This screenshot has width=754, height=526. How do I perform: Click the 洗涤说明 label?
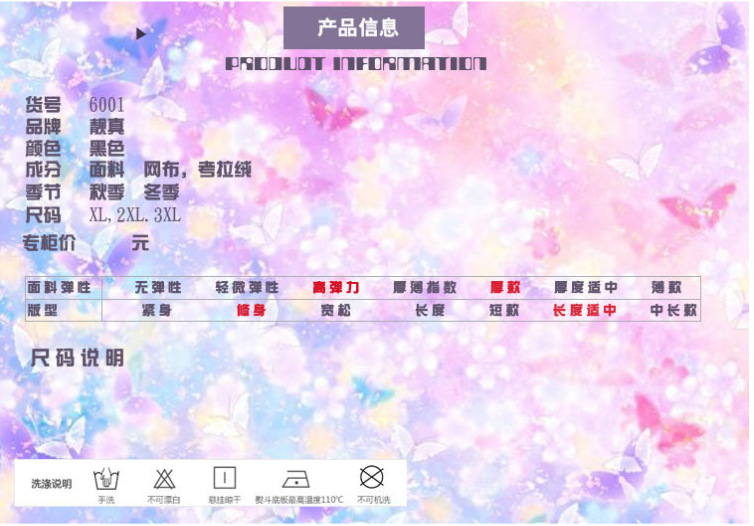[51, 484]
